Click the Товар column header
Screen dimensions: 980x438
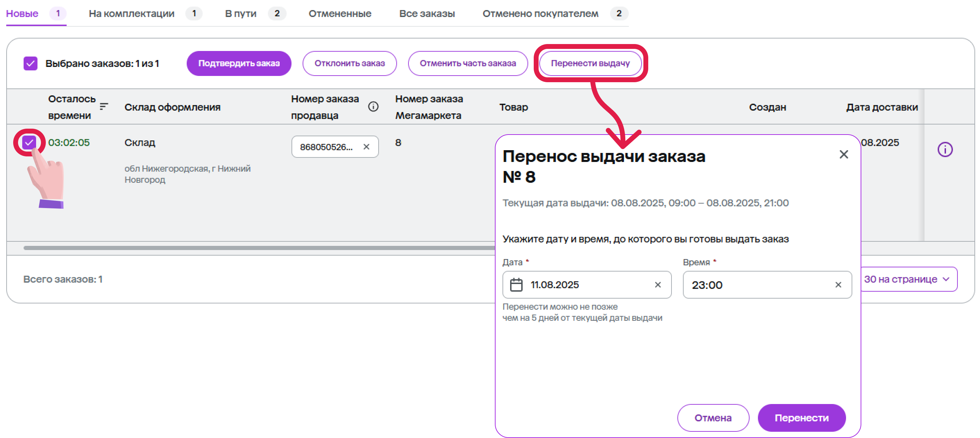point(513,107)
